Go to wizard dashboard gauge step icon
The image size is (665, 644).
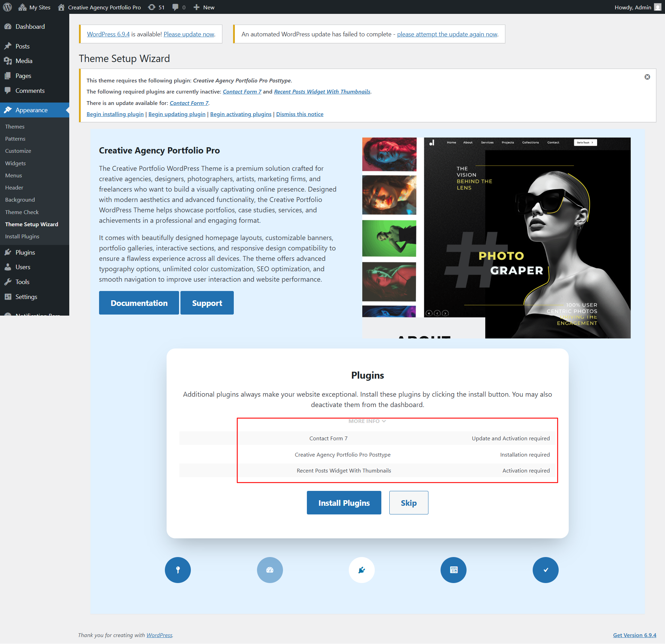click(270, 570)
